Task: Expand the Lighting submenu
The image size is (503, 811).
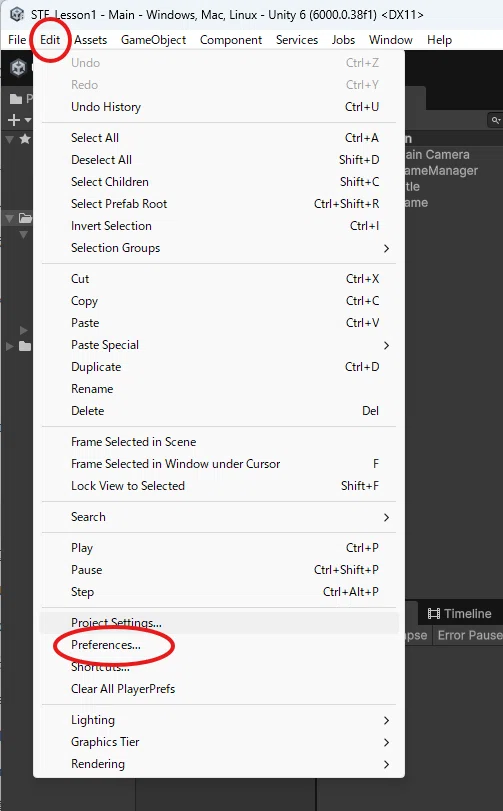Action: 219,720
